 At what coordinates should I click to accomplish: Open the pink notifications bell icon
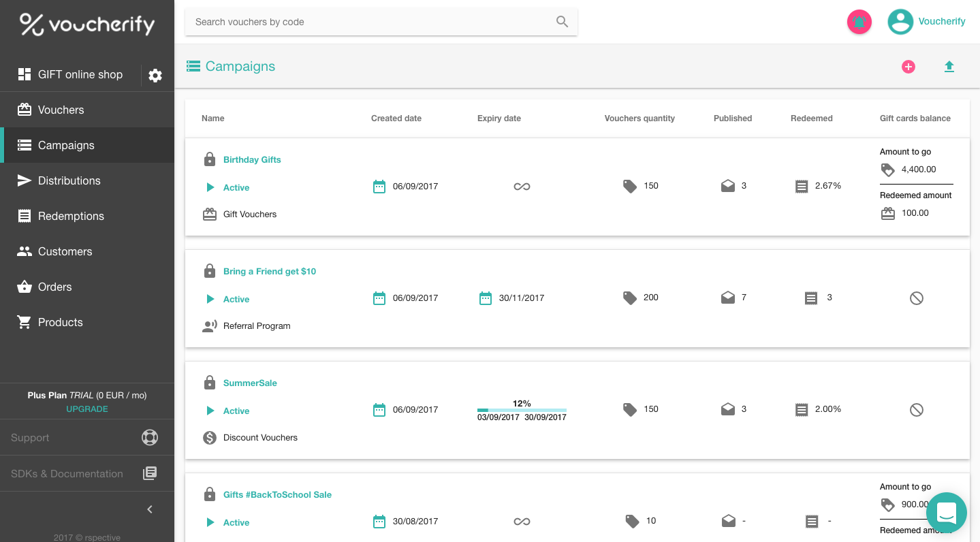click(x=859, y=22)
